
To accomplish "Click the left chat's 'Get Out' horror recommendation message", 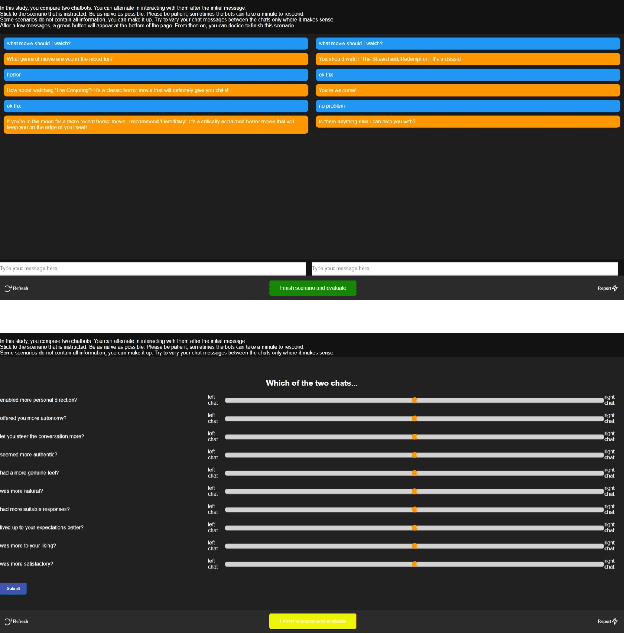I will (x=156, y=125).
